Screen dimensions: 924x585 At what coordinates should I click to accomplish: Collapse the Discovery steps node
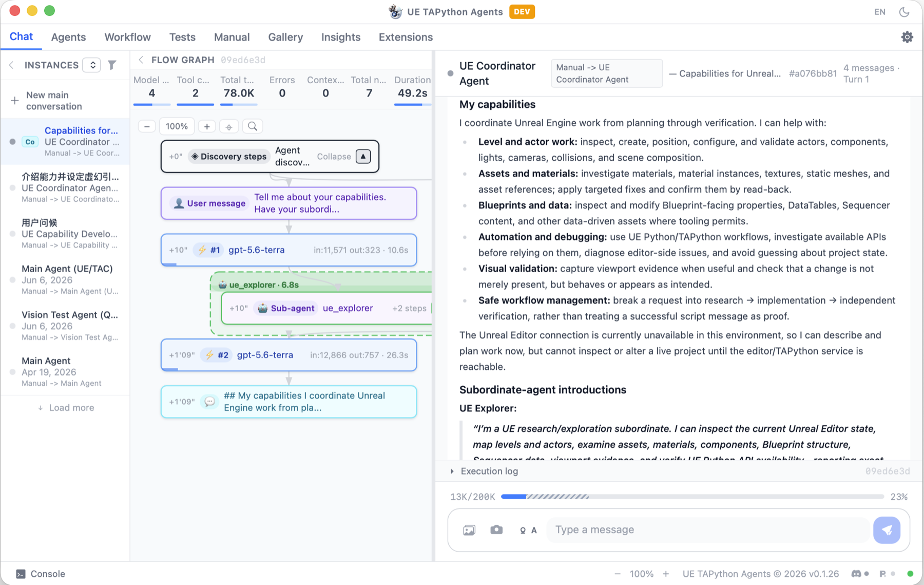click(363, 156)
